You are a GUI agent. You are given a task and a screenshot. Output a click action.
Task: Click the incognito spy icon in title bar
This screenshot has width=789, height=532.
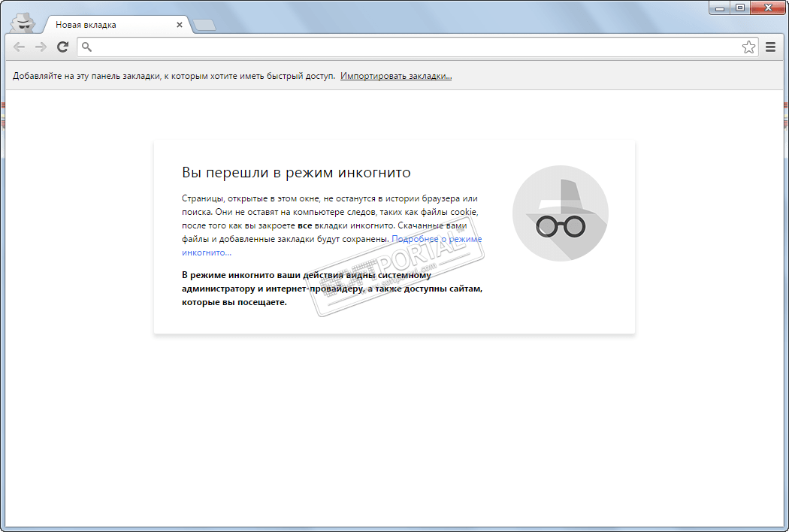tap(23, 23)
